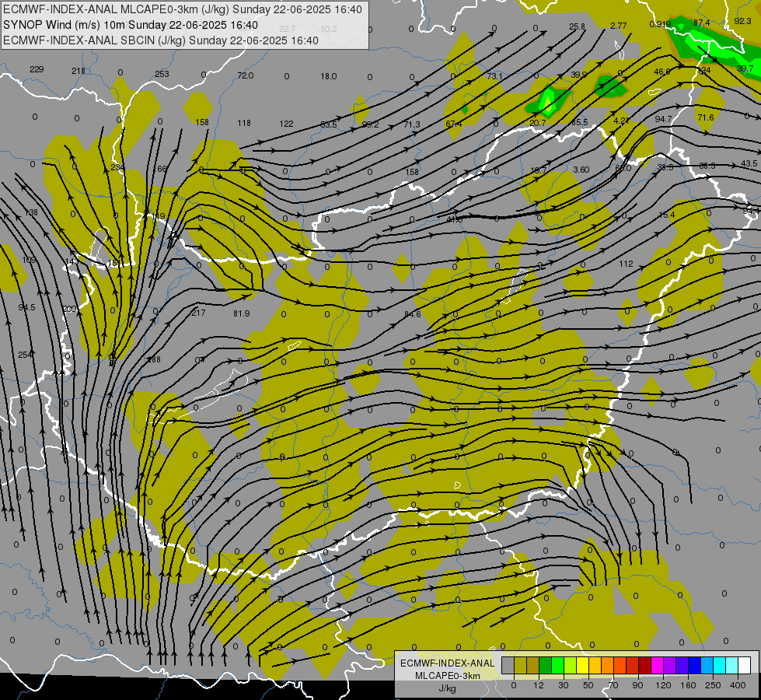
Task: Click the legend scale label 30
Action: click(x=563, y=685)
